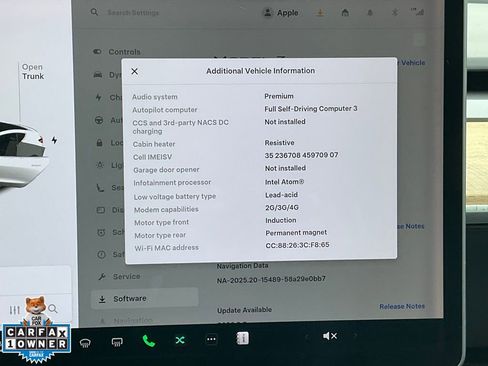Open the green Phone app

click(x=149, y=341)
